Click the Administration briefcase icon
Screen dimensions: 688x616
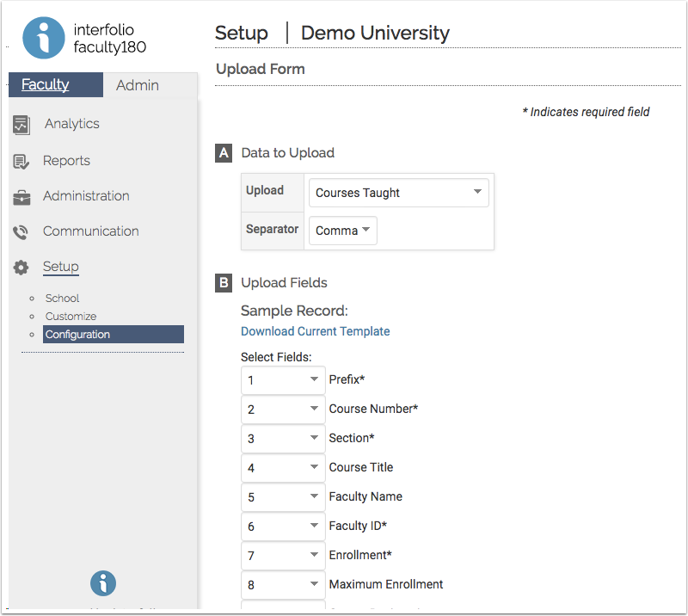pos(21,197)
